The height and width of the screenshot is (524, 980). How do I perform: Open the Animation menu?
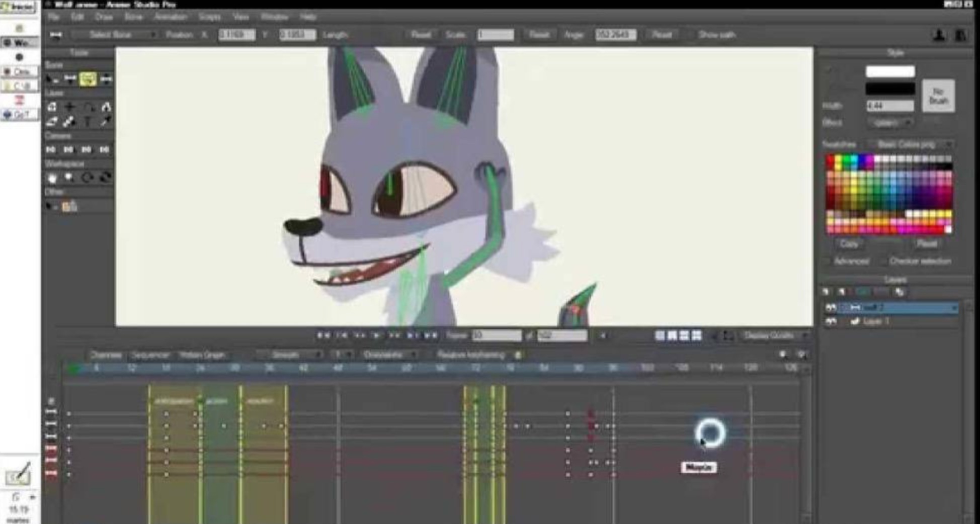(x=171, y=17)
